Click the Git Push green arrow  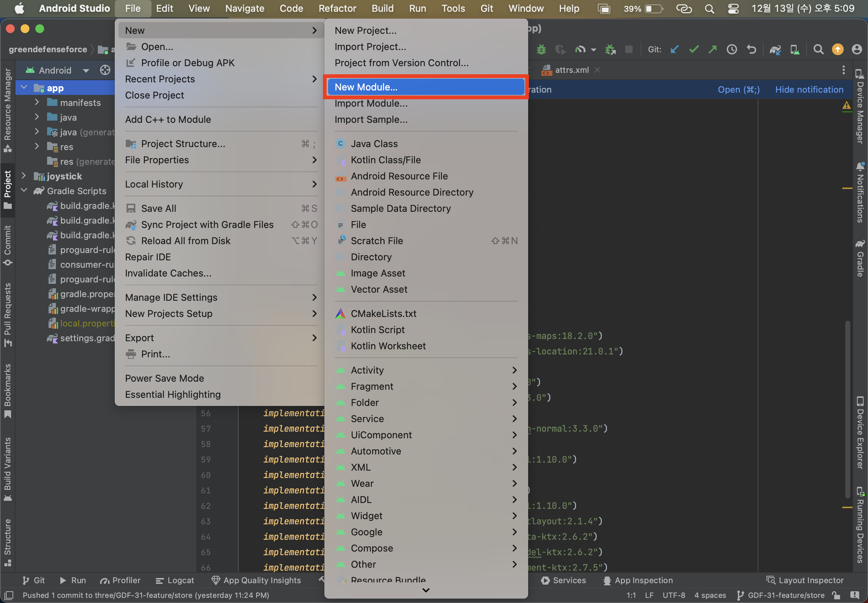[712, 50]
